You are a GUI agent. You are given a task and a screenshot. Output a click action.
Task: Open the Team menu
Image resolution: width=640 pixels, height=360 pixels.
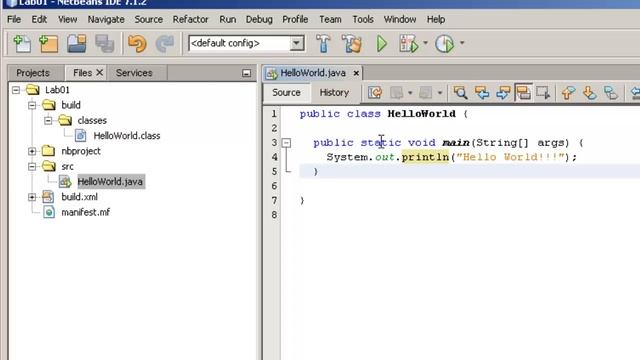[330, 19]
